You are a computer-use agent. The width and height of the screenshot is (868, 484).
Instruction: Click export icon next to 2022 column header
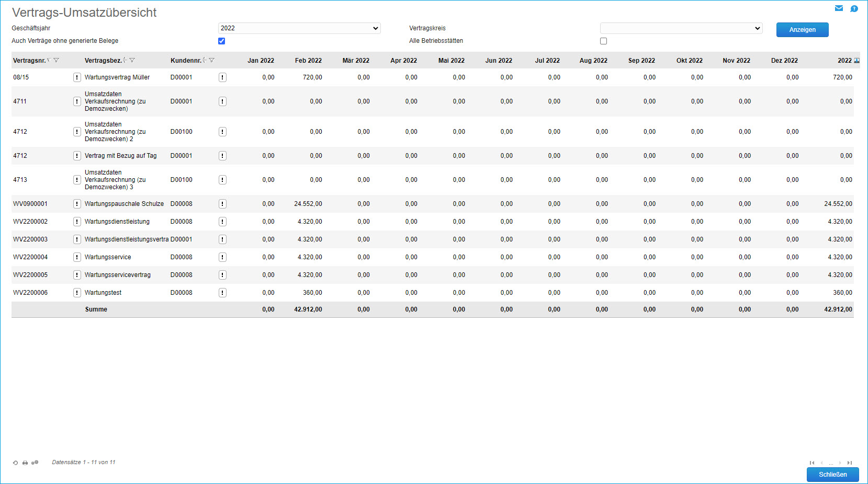856,61
